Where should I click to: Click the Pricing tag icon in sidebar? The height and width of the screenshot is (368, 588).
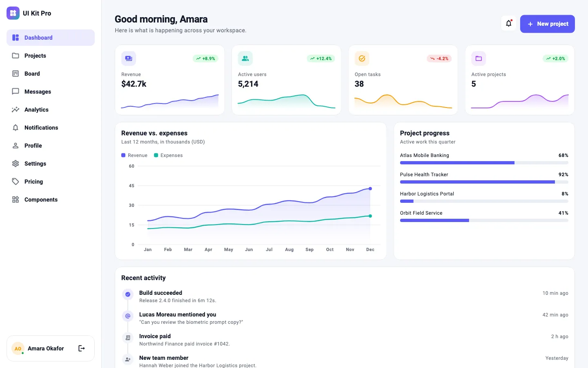pos(16,182)
